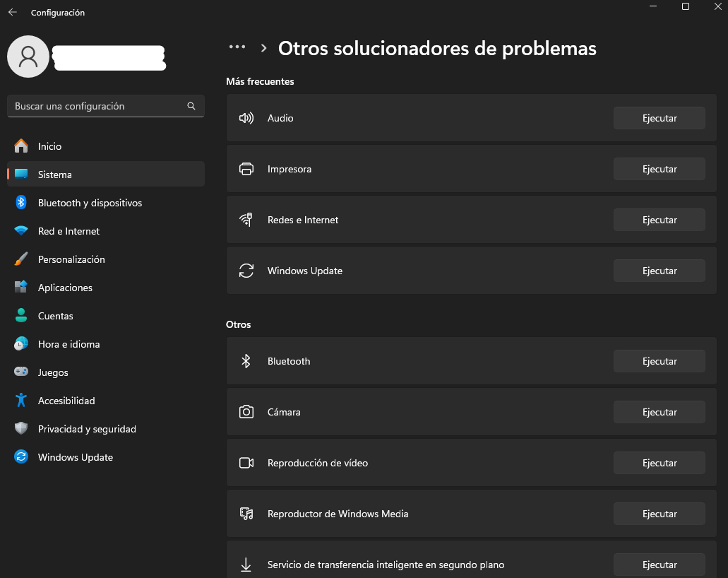Click the Privacidad y seguridad shield icon

[21, 428]
